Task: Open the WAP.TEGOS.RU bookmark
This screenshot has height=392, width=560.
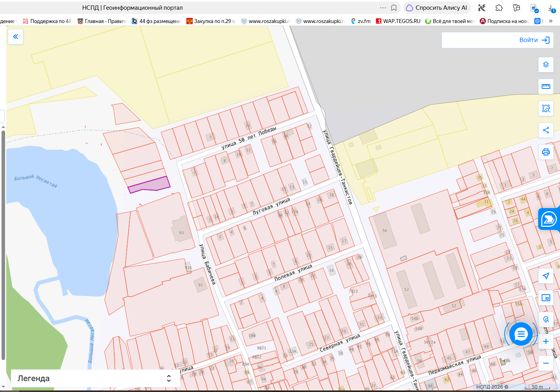Action: click(398, 21)
